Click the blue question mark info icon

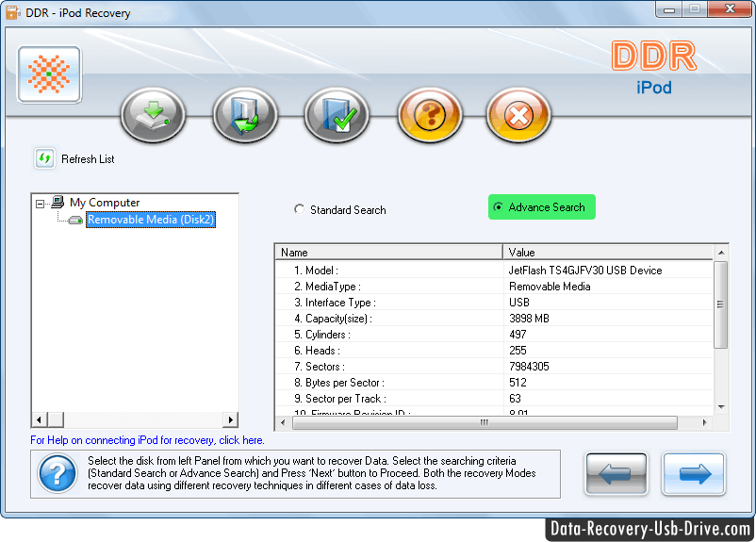58,474
